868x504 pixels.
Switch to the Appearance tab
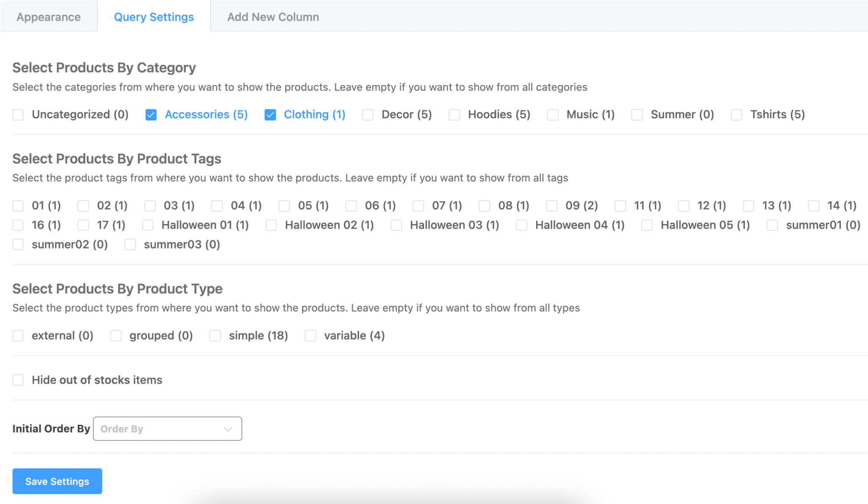48,17
